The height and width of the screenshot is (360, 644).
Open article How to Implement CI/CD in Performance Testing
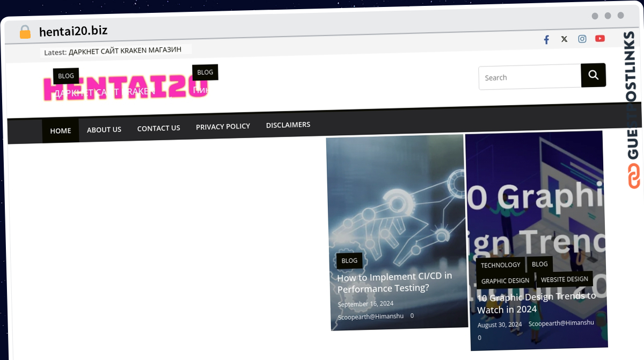[394, 283]
